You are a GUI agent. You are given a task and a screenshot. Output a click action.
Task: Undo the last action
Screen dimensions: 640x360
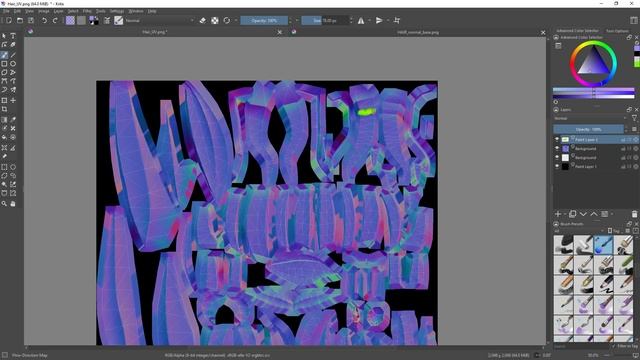44,20
